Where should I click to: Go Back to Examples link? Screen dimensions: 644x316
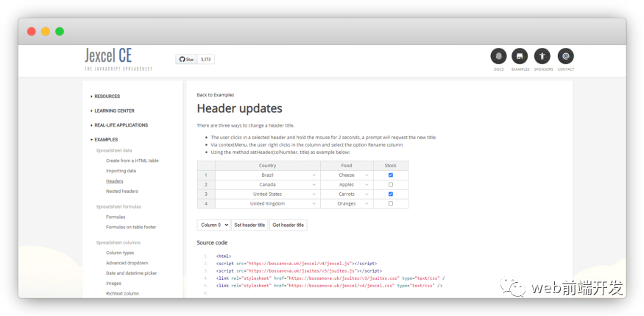click(215, 95)
